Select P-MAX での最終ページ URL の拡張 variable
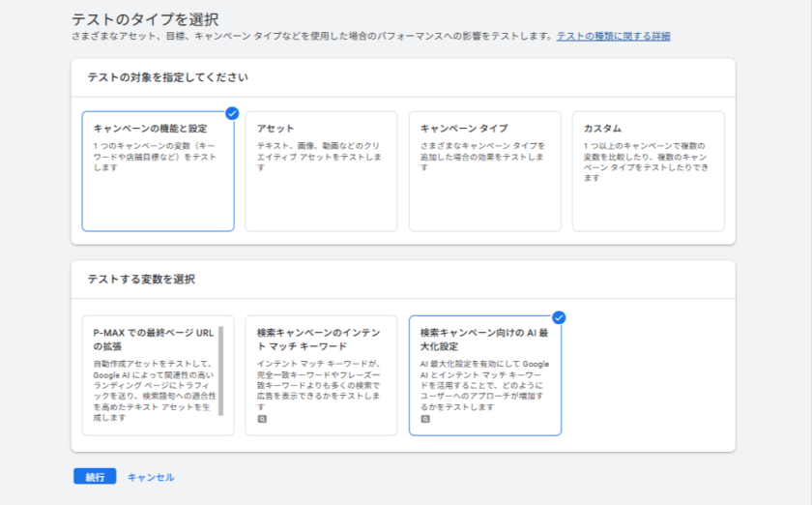This screenshot has height=505, width=812. coord(152,375)
